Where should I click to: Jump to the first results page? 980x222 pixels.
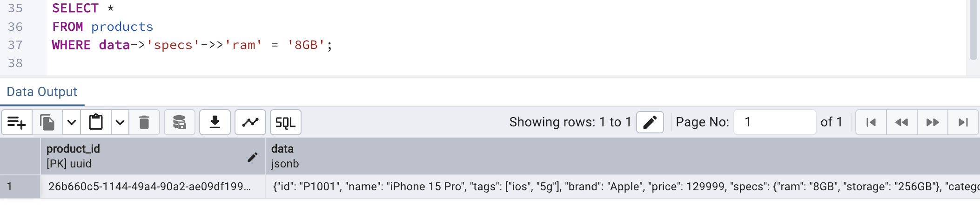click(x=871, y=122)
